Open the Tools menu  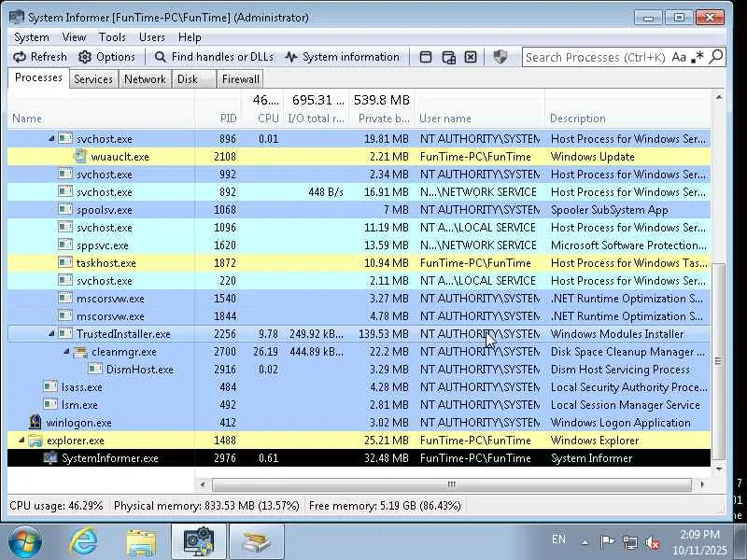click(112, 37)
